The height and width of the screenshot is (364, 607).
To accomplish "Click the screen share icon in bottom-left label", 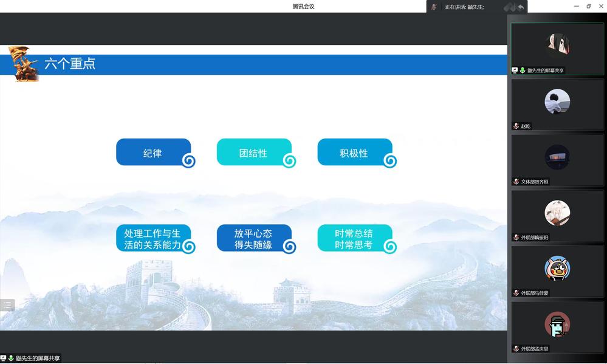I will pos(3,359).
